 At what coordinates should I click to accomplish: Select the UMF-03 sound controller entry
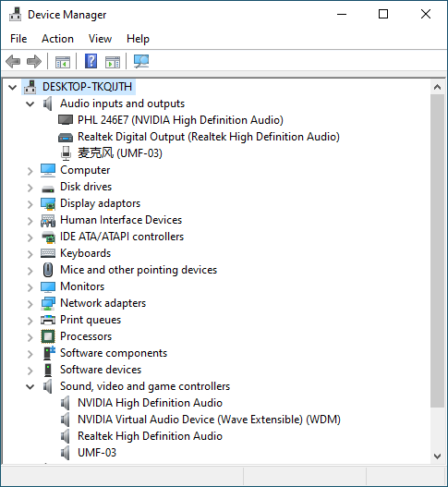point(97,453)
